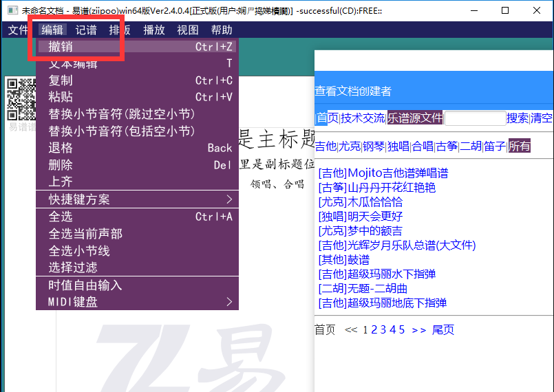The width and height of the screenshot is (554, 392).
Task: Click the 搜索 button
Action: click(518, 118)
